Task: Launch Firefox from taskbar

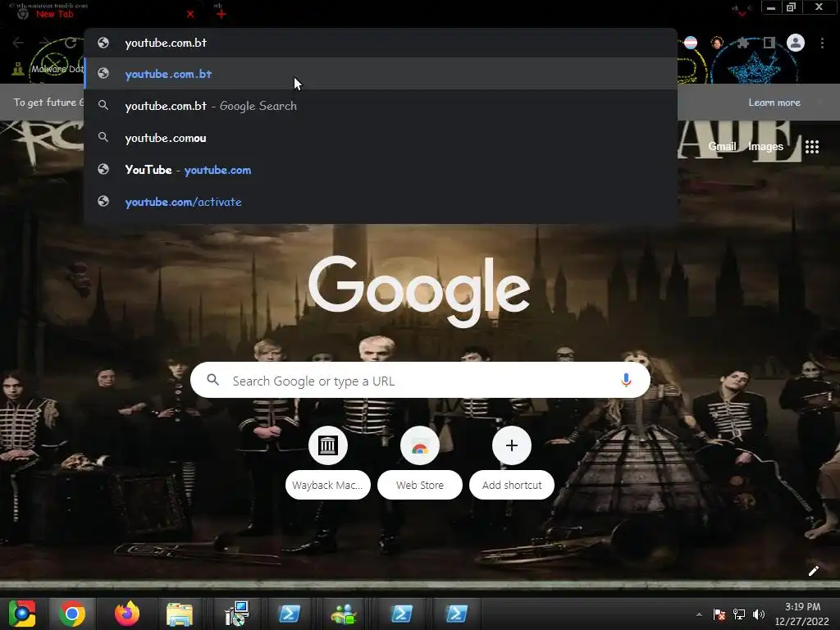Action: tap(127, 614)
